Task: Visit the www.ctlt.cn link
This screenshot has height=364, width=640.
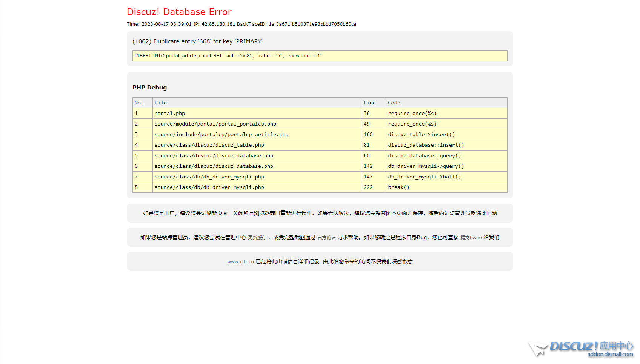Action: click(240, 262)
